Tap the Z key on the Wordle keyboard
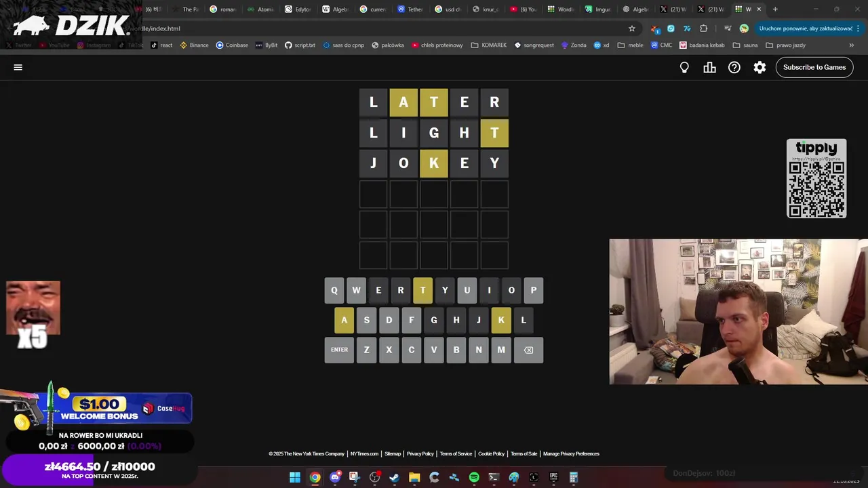This screenshot has height=488, width=868. coord(366,350)
